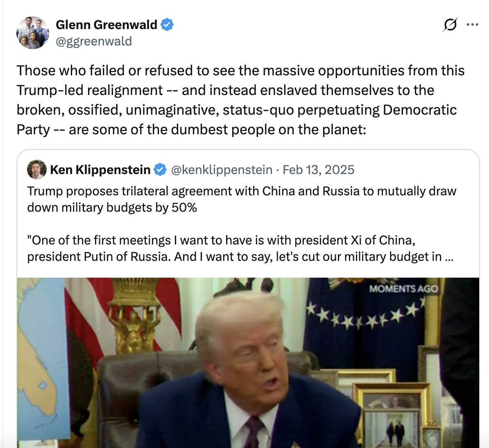Open the Grok slashed-circle icon
The height and width of the screenshot is (448, 489).
pos(450,25)
